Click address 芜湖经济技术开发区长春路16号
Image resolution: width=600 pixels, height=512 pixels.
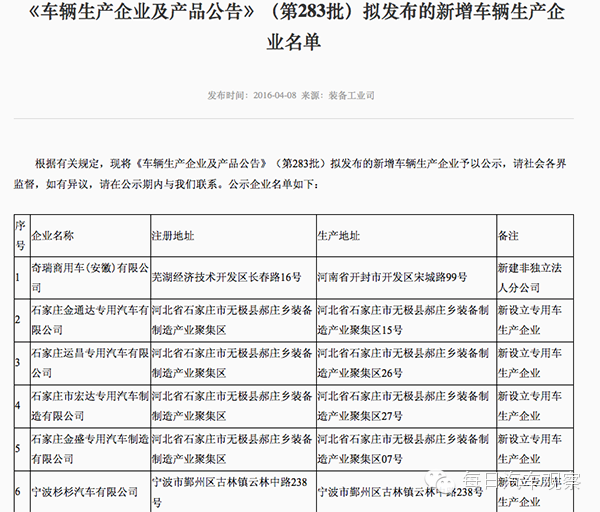coord(227,277)
